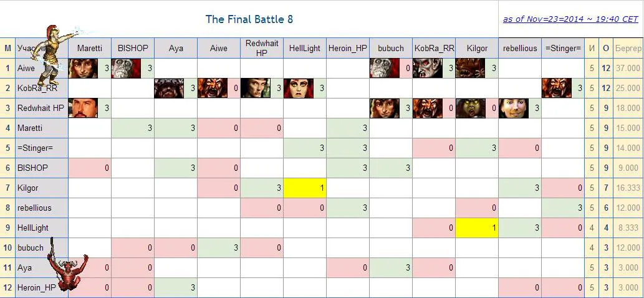Screen dimensions: 644x298
Task: Click the hero portrait in Redwhait HP's rebellious cell
Action: pyautogui.click(x=514, y=108)
